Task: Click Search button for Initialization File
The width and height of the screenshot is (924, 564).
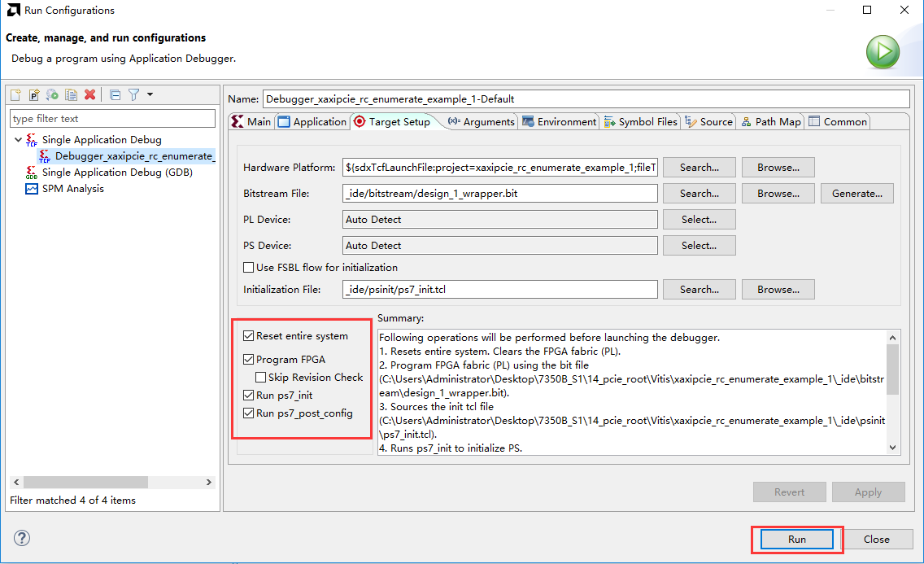Action: 699,290
